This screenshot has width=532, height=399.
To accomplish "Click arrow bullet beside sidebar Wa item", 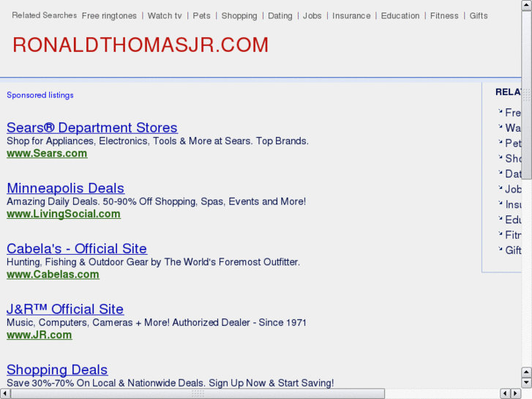I will [500, 127].
